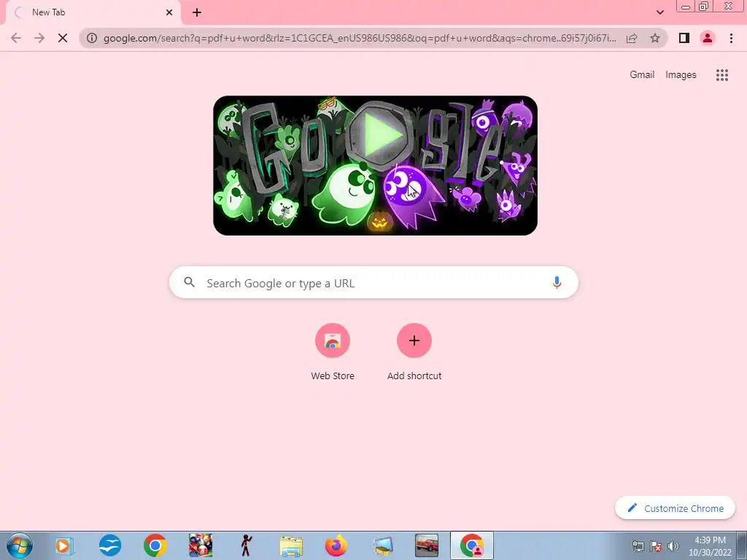View site information icon in address bar
This screenshot has height=560, width=747.
(92, 38)
